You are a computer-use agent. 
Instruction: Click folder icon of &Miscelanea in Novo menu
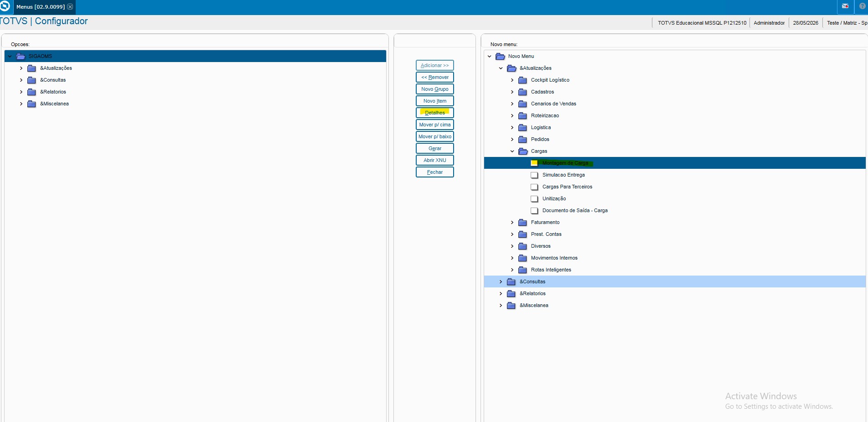click(x=511, y=305)
